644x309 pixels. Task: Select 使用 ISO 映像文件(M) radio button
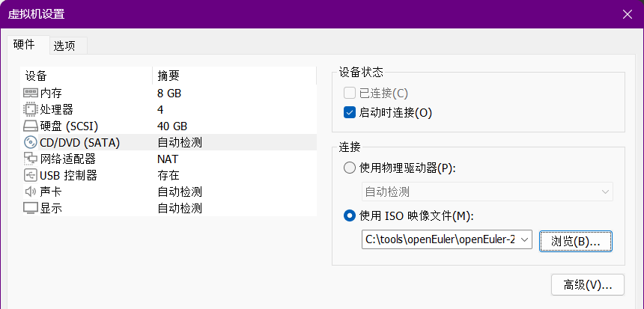(350, 215)
